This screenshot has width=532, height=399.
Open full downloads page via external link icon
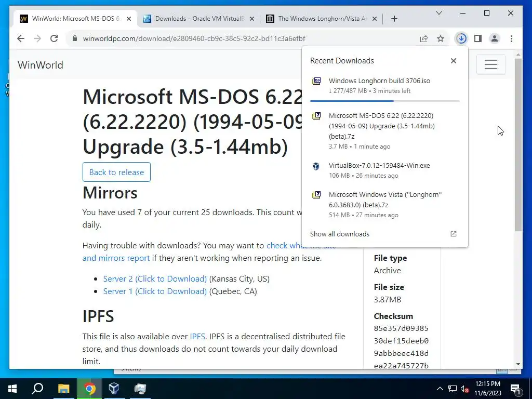click(x=453, y=234)
